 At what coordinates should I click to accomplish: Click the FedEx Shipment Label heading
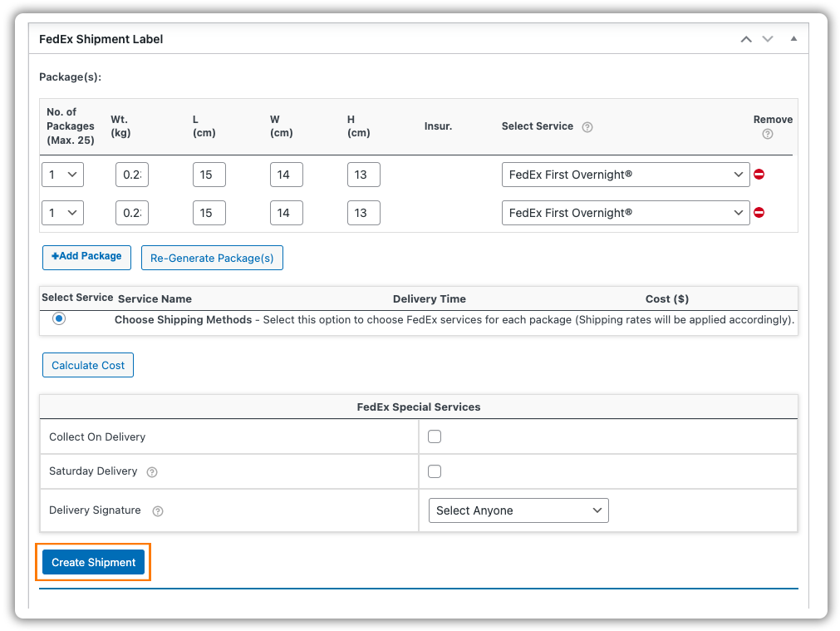pyautogui.click(x=101, y=39)
